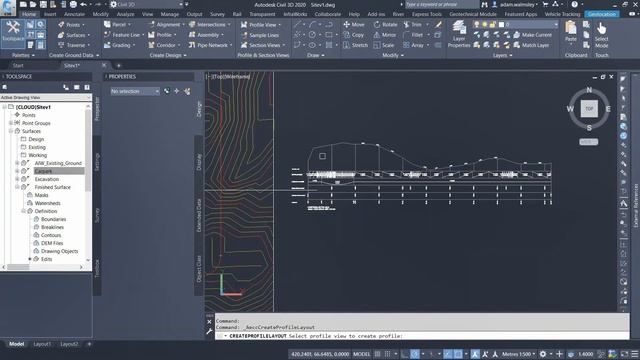
Task: Click the Points tool in the ribbon
Action: point(71,24)
